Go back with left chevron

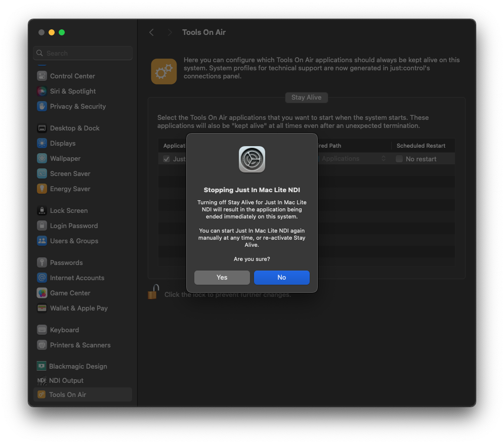[151, 32]
